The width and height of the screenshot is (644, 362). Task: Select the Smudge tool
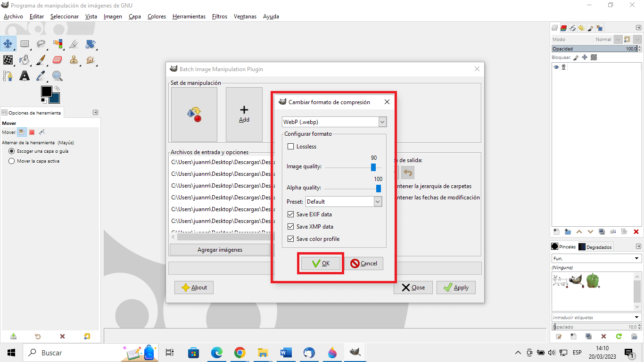(91, 60)
